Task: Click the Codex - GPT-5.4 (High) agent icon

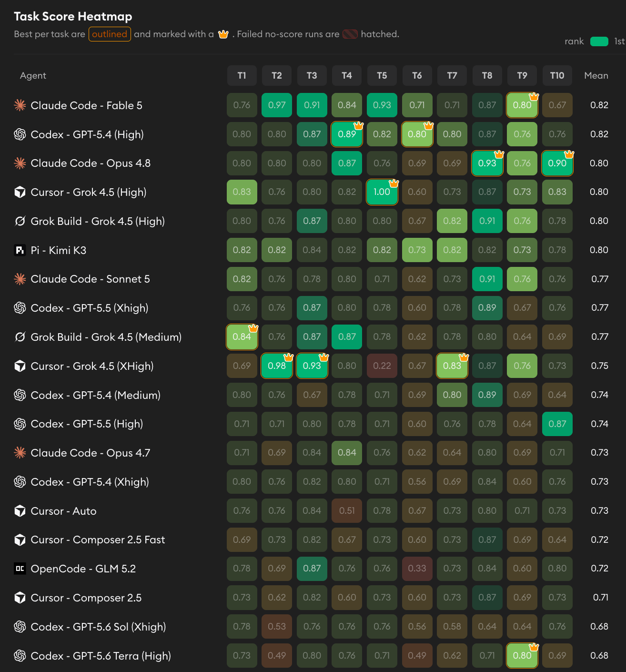Action: click(20, 134)
